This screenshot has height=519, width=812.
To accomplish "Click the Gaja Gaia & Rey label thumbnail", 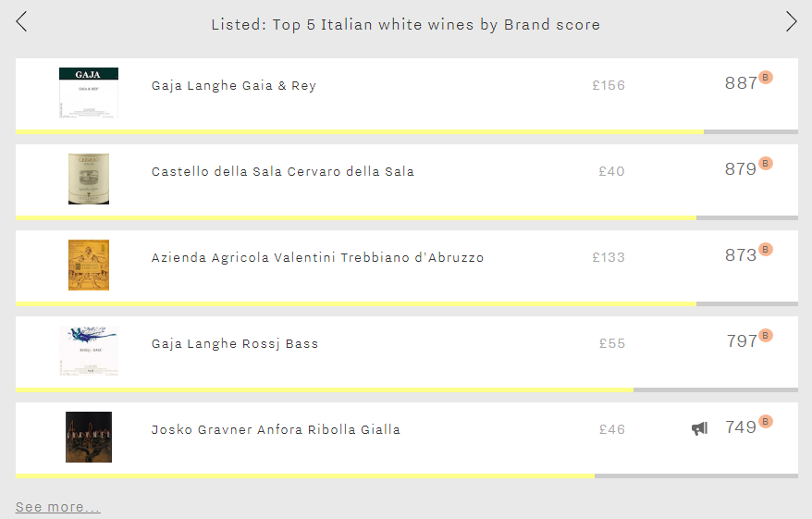I will coord(89,93).
